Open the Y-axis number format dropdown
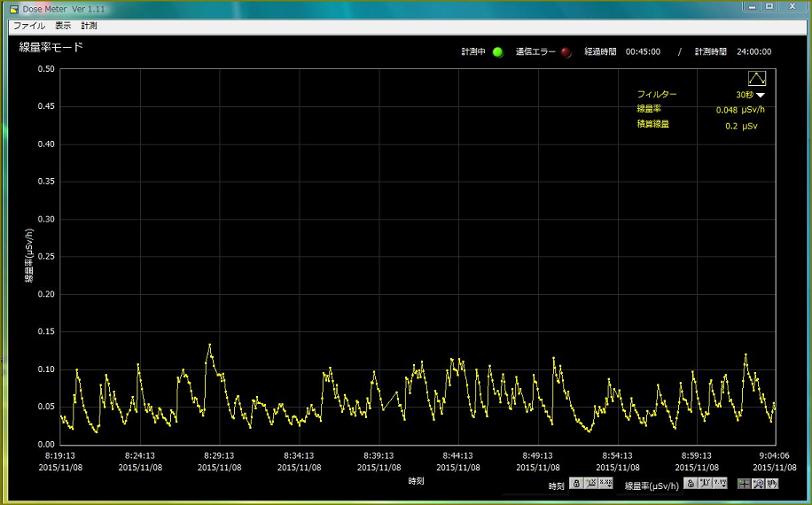The width and height of the screenshot is (812, 505). (x=720, y=484)
